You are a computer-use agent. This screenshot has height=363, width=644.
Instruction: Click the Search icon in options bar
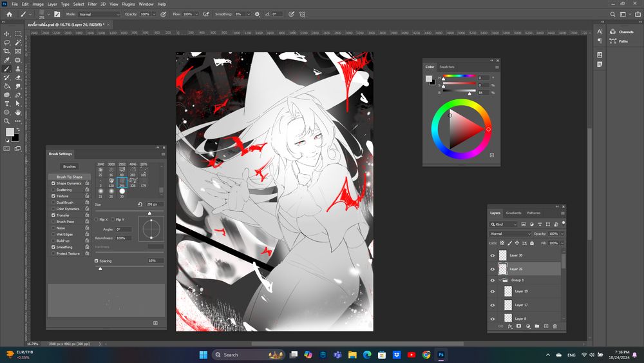[612, 14]
